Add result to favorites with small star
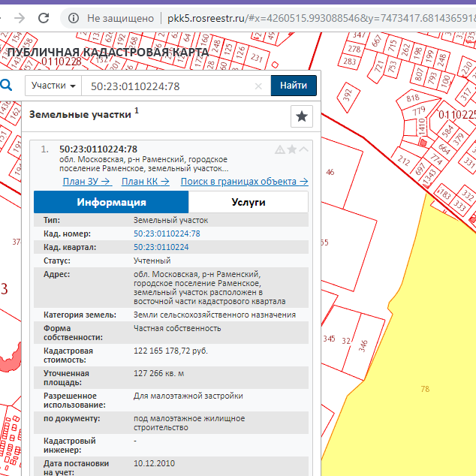This screenshot has height=476, width=476. coord(292,149)
